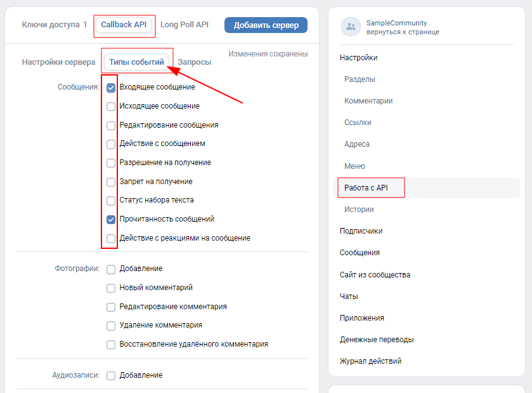The image size is (532, 393).
Task: Tick the Редактирование сообщения checkbox
Action: 111,126
